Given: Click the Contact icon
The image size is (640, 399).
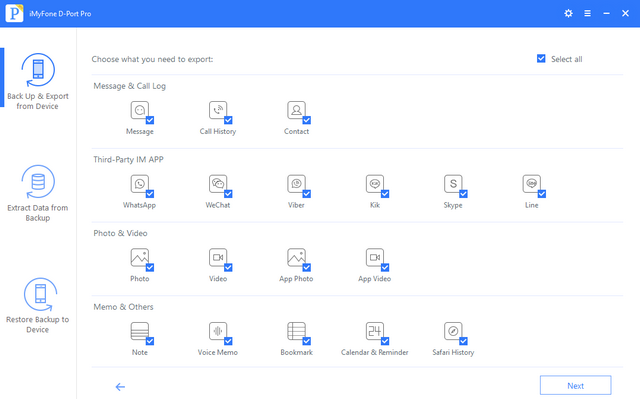Looking at the screenshot, I should point(296,110).
